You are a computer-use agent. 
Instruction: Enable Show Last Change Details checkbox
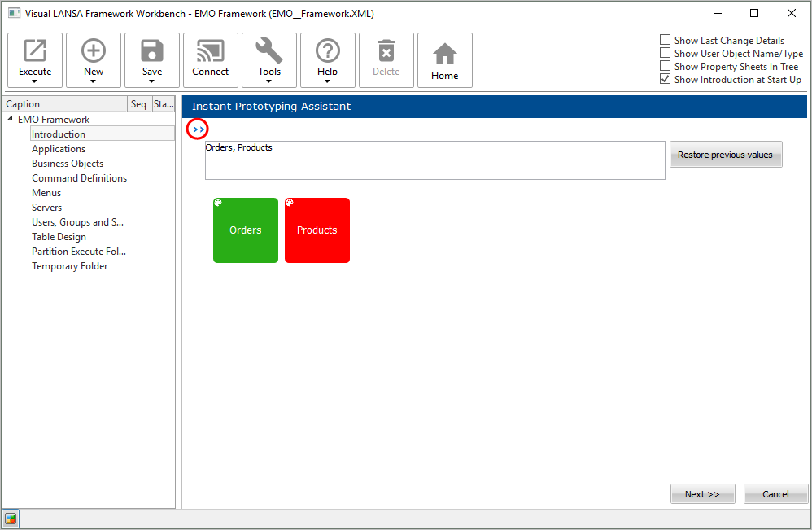coord(665,40)
